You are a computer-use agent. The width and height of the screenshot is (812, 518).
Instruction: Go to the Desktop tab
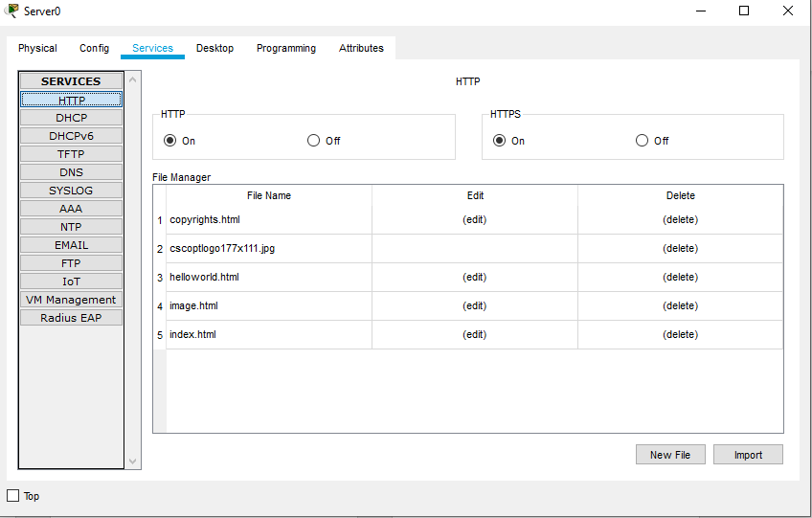pyautogui.click(x=214, y=48)
